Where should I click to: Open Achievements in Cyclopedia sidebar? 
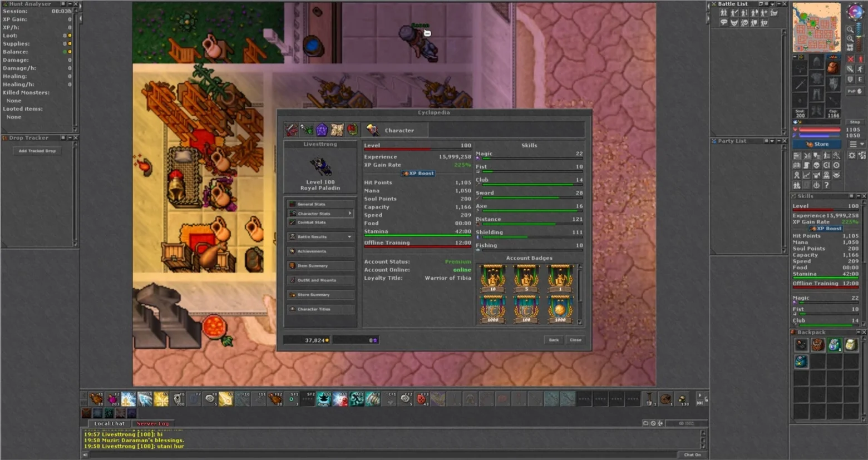320,251
